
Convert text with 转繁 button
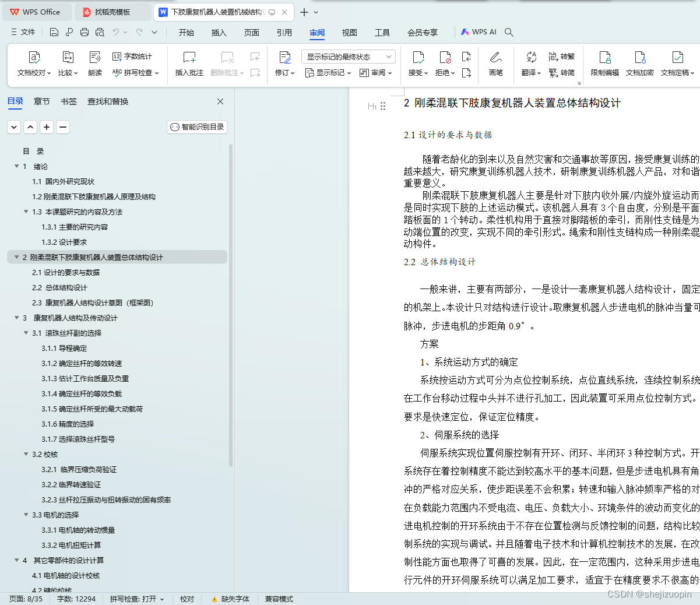pyautogui.click(x=562, y=57)
